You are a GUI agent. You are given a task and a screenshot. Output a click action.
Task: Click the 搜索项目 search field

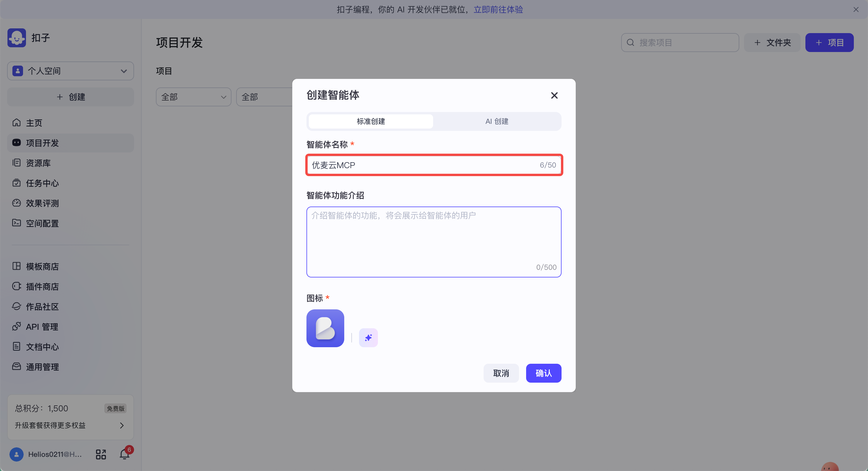click(x=680, y=43)
